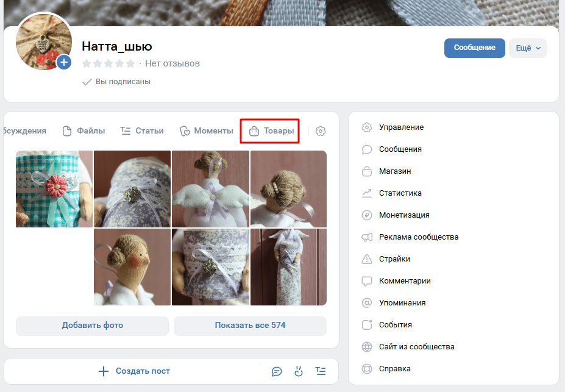
Task: Open Реклама сообщества section
Action: coord(418,237)
